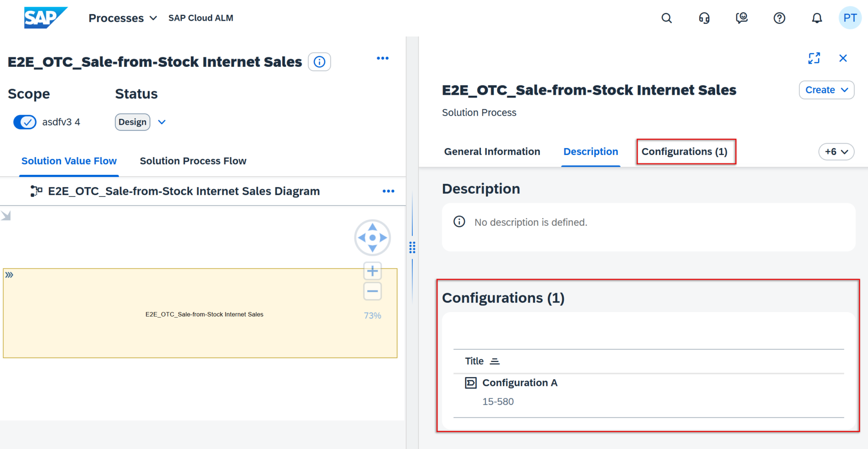The width and height of the screenshot is (868, 449).
Task: Click the panel splitter drag handle
Action: tap(412, 248)
